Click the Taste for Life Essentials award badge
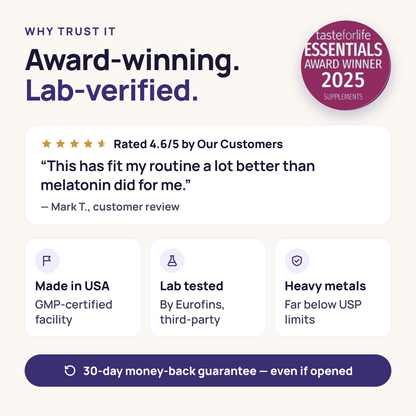The width and height of the screenshot is (416, 416). coord(346,65)
